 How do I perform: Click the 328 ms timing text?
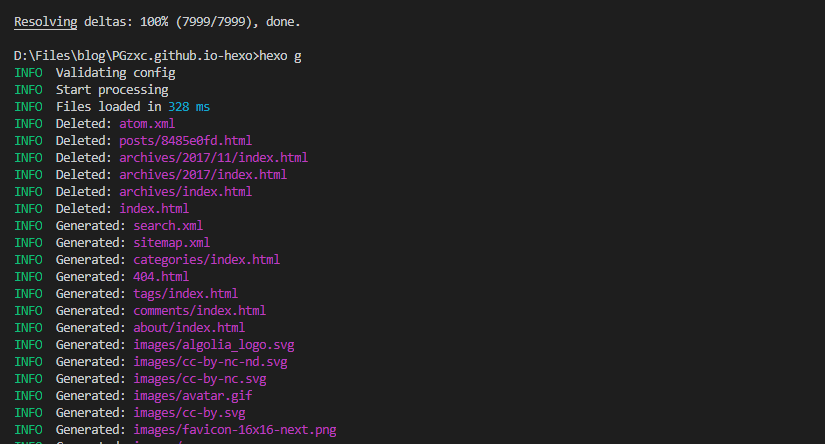[189, 107]
